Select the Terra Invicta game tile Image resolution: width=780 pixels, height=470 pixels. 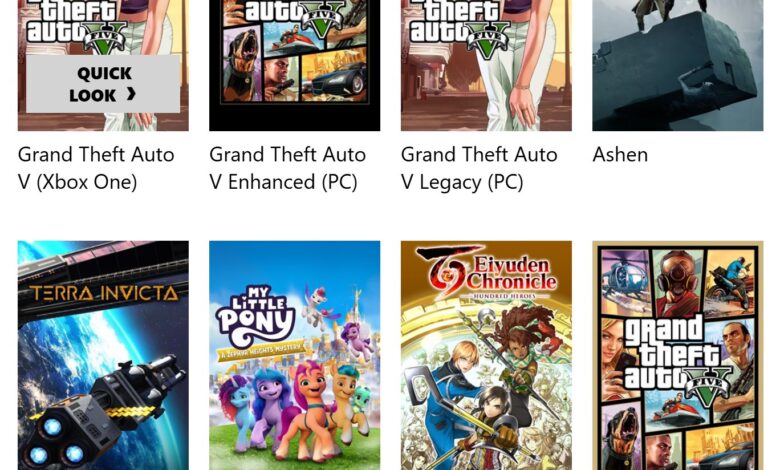[x=103, y=356]
